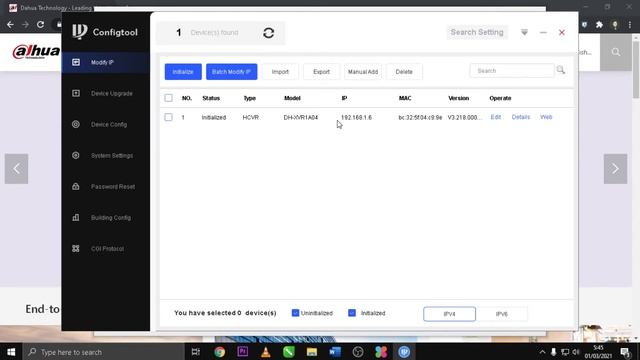640x360 pixels.
Task: Open the Windows Start menu
Action: click(x=11, y=352)
